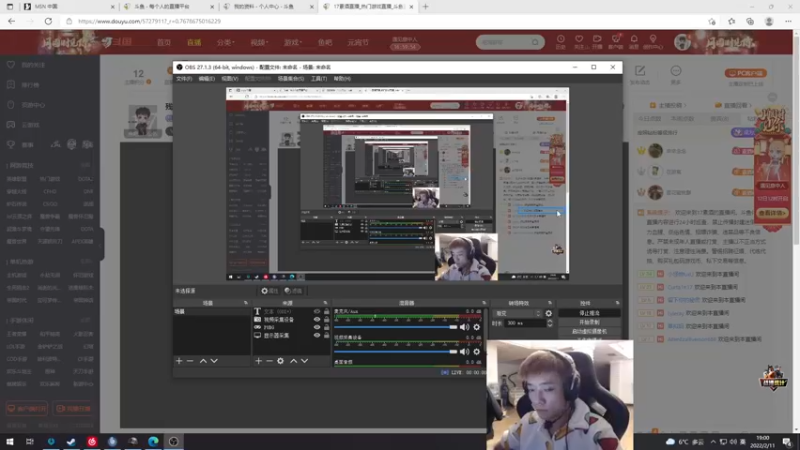Move selected source down
800x450 pixels.
pyautogui.click(x=305, y=361)
